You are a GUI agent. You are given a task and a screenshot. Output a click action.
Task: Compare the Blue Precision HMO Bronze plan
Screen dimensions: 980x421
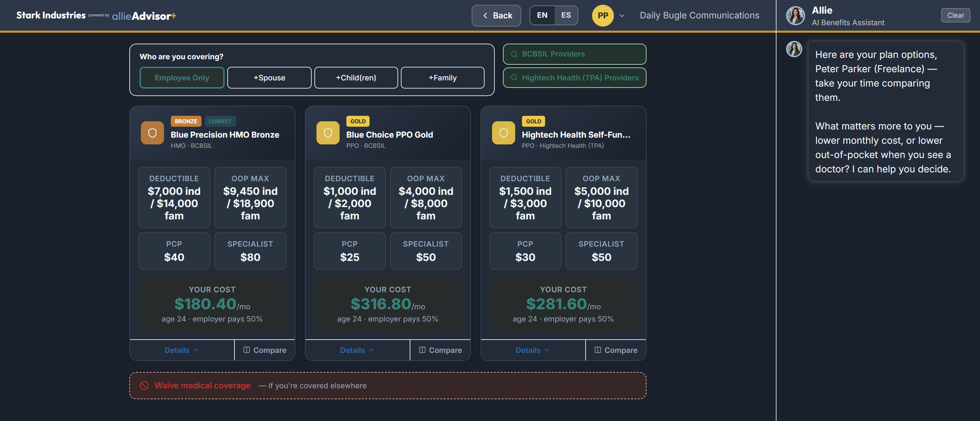coord(265,350)
